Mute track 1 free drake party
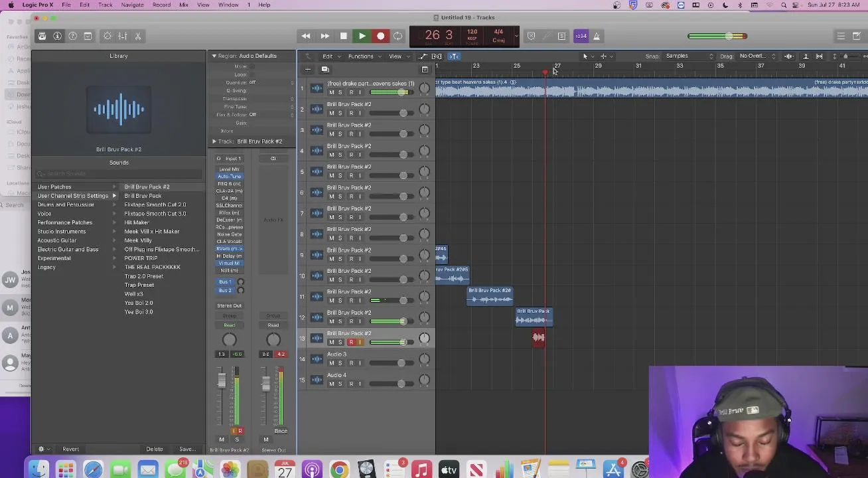 coord(331,92)
